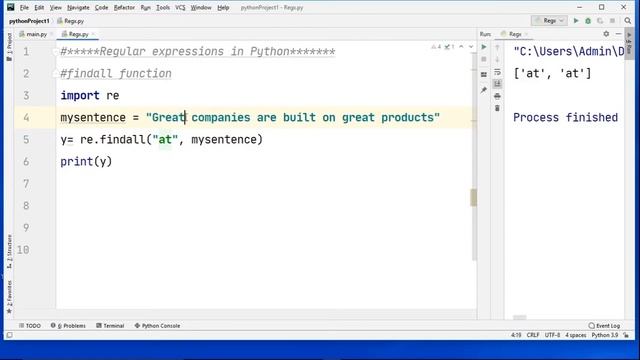Open the Event Log
The image size is (640, 360).
click(604, 326)
